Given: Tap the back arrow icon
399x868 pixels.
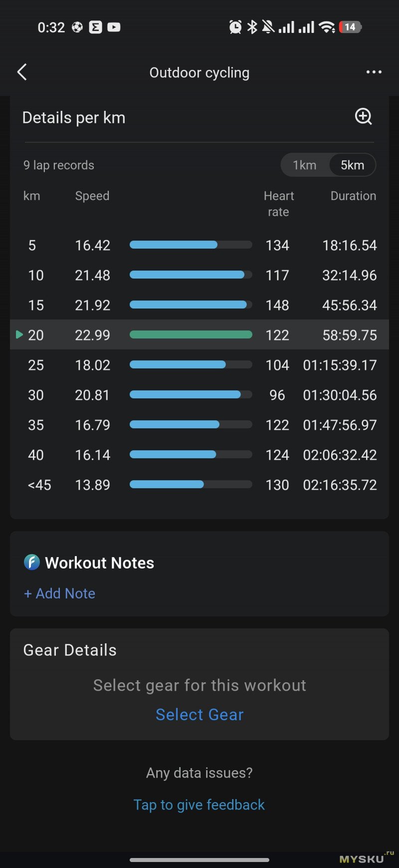Looking at the screenshot, I should pos(22,72).
